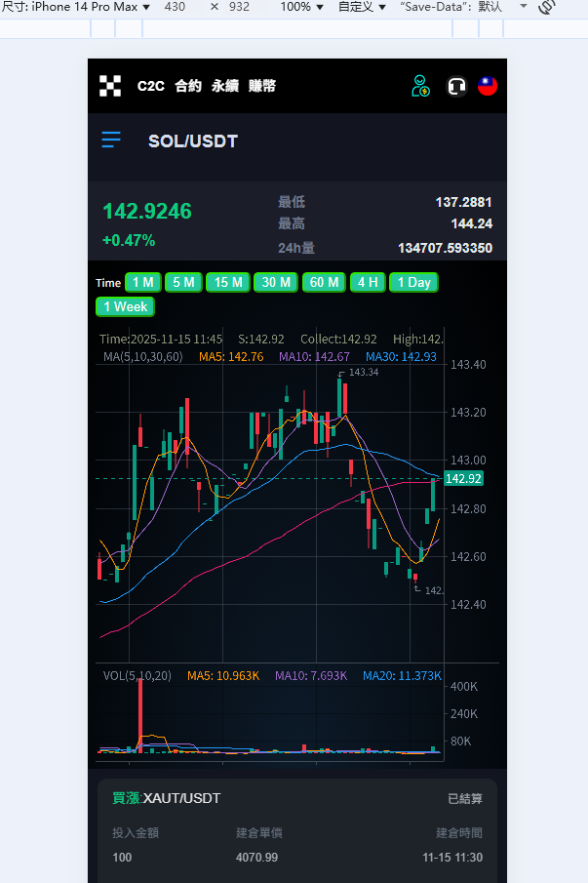Select the 4 H timeframe
The image size is (588, 883).
(368, 283)
